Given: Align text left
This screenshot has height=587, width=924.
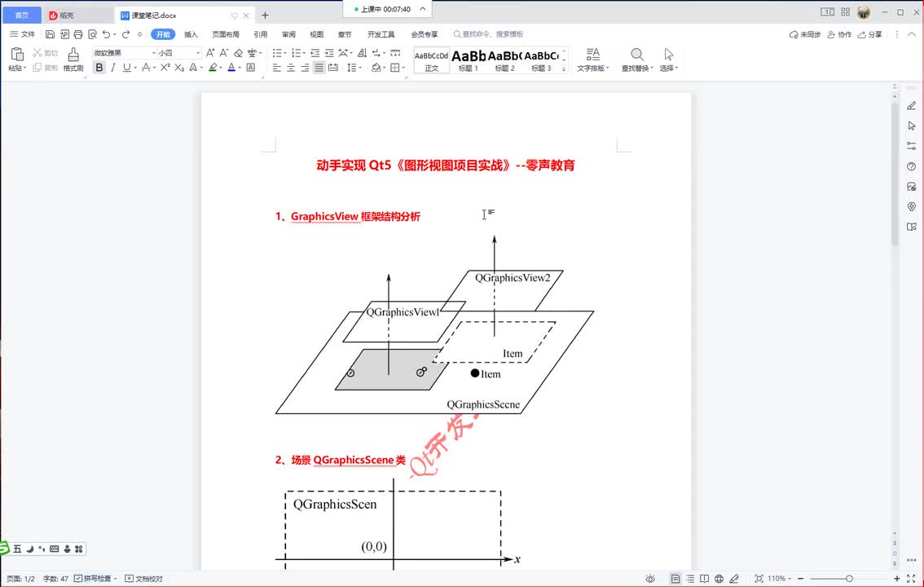Looking at the screenshot, I should (276, 68).
